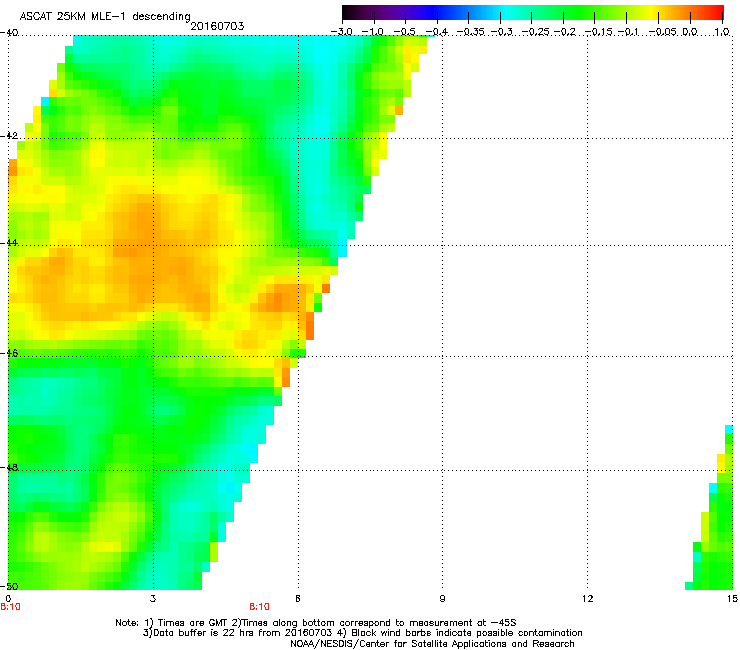
Task: Click the -0.4 label on the color scale
Action: click(436, 32)
